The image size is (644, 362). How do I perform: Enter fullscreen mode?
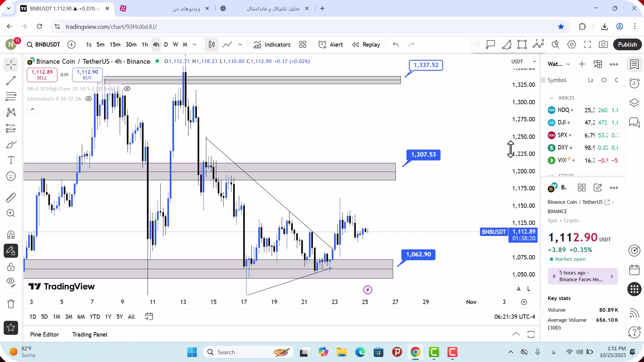pos(588,45)
